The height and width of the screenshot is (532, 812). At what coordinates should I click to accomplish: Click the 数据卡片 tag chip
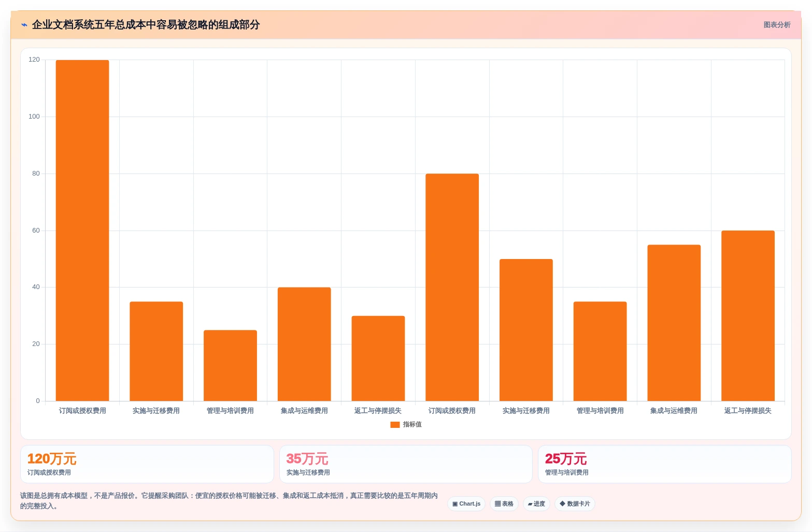575,504
